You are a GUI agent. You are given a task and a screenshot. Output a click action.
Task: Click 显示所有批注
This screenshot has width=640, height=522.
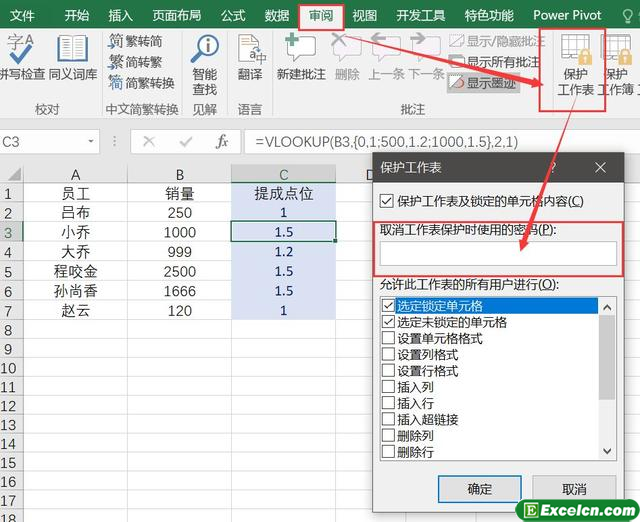tap(494, 62)
